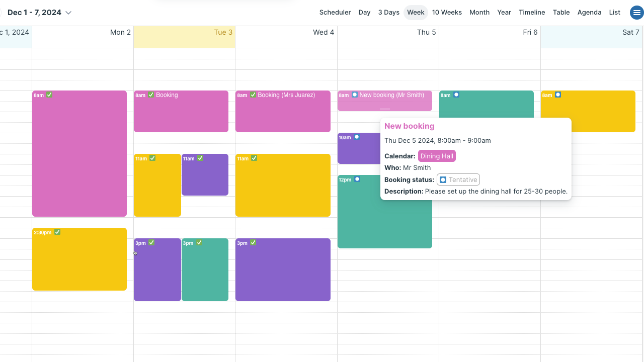This screenshot has height=362, width=644.
Task: Show the List view
Action: [615, 13]
